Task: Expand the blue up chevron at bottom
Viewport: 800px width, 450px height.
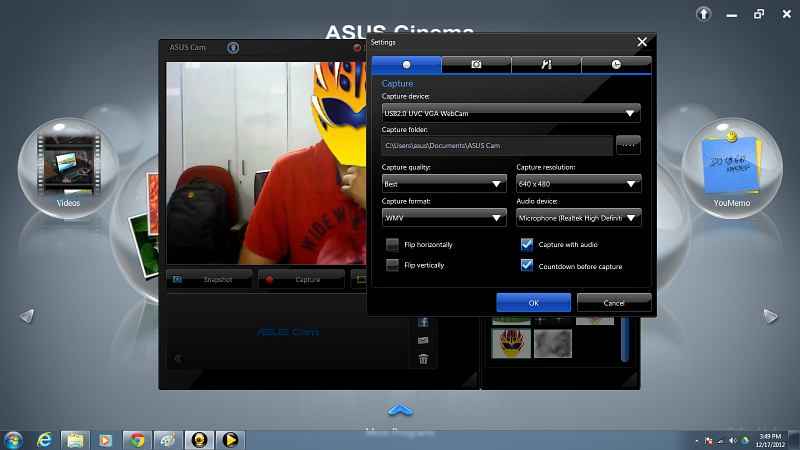Action: 400,410
